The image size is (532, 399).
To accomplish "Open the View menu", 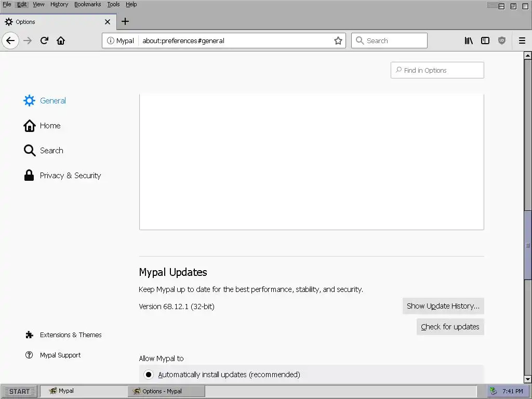I will [38, 4].
